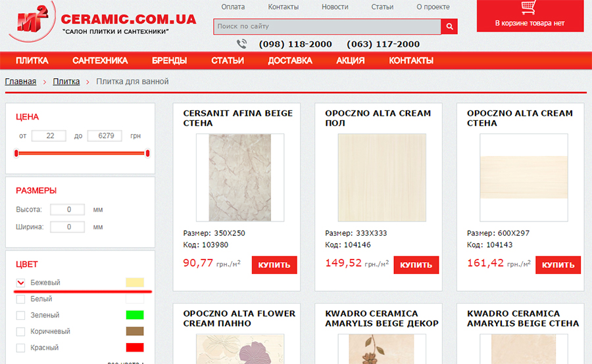This screenshot has height=364, width=592.
Task: Click В корзине товара нет cart button
Action: [x=530, y=16]
